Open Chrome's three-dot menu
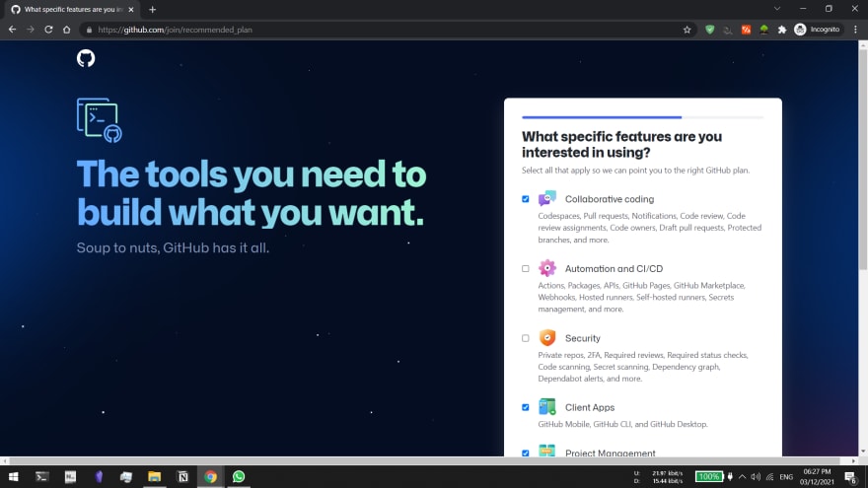This screenshot has height=488, width=868. 855,30
